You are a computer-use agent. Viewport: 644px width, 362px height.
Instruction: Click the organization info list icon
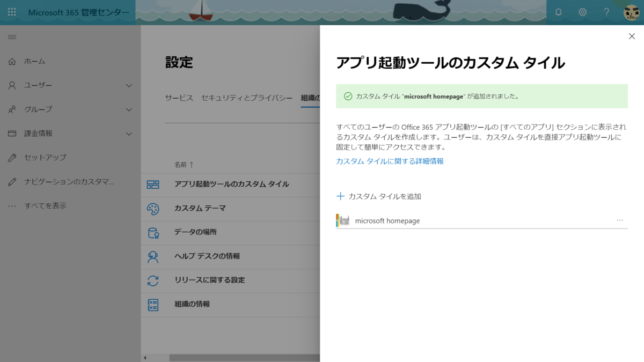tap(153, 305)
